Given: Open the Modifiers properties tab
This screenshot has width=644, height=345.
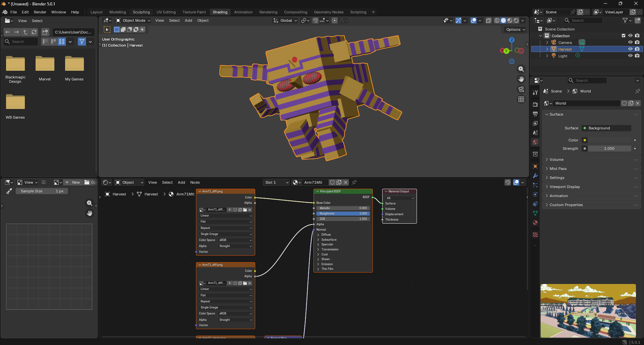Looking at the screenshot, I should pyautogui.click(x=535, y=176).
